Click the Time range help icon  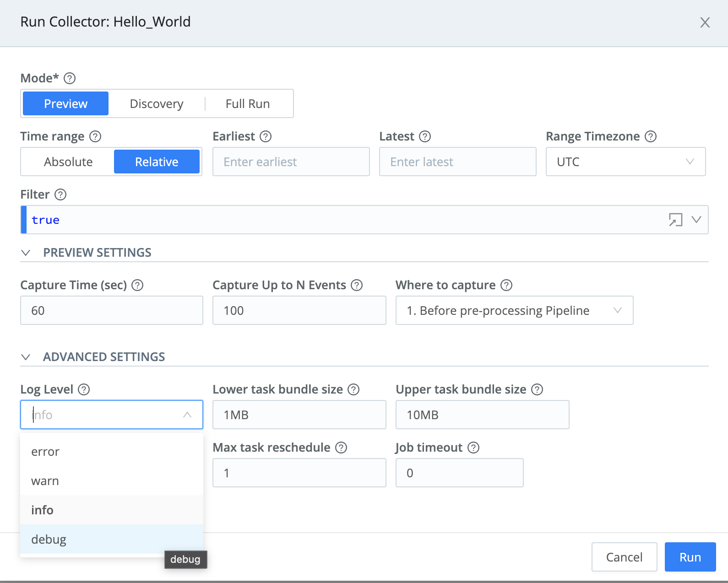(x=95, y=136)
